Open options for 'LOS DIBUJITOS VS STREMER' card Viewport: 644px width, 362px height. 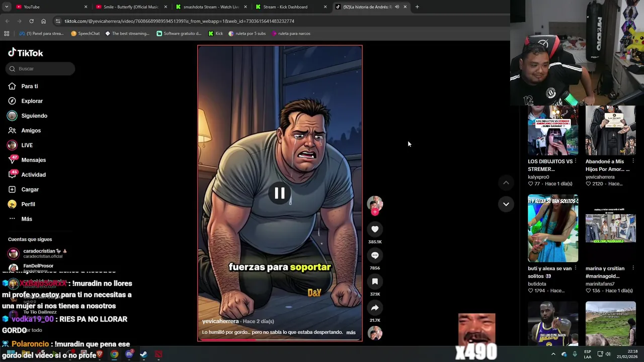pyautogui.click(x=576, y=161)
